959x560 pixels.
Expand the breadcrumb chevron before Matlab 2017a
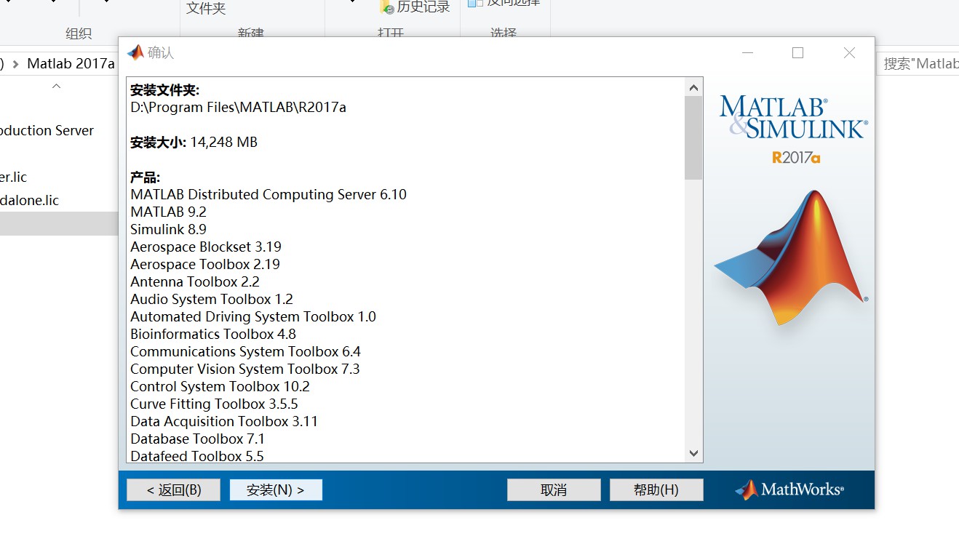pos(16,64)
